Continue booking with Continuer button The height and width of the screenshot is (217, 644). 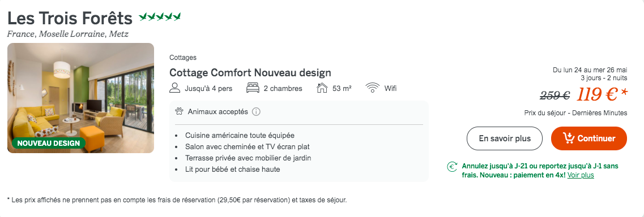(x=589, y=138)
